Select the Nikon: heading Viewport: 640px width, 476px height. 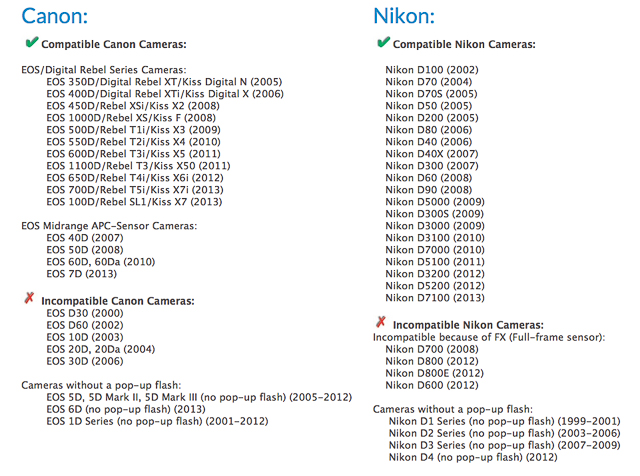pyautogui.click(x=404, y=16)
